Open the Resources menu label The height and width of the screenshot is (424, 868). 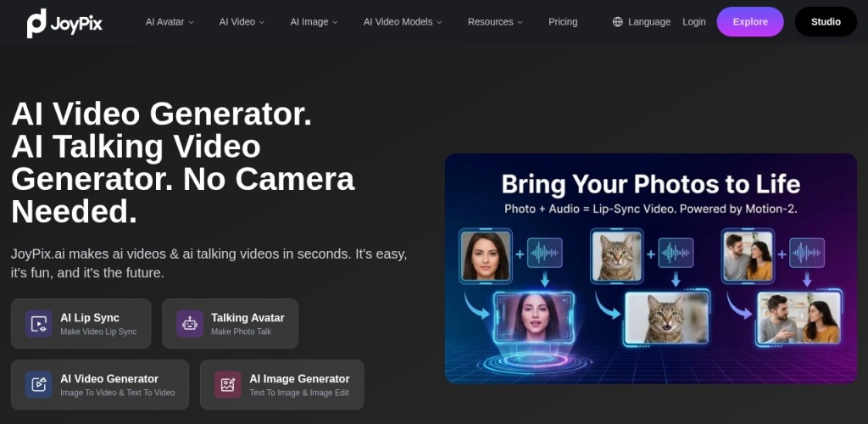491,21
